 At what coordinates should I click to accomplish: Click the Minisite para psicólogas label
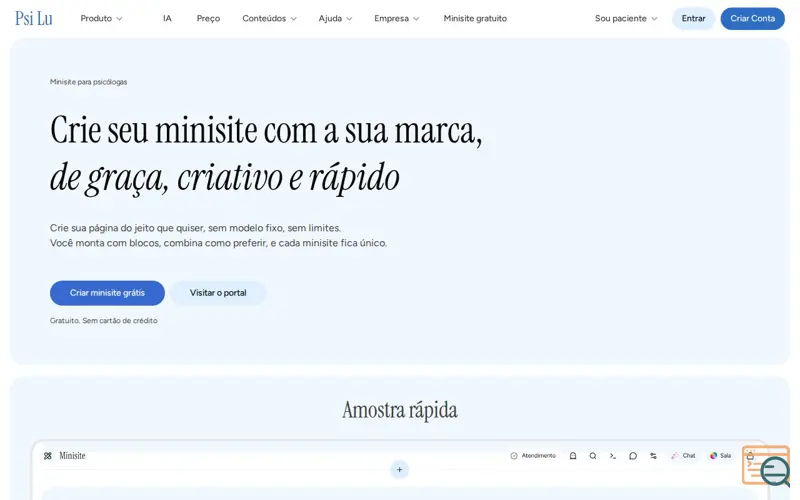tap(88, 82)
